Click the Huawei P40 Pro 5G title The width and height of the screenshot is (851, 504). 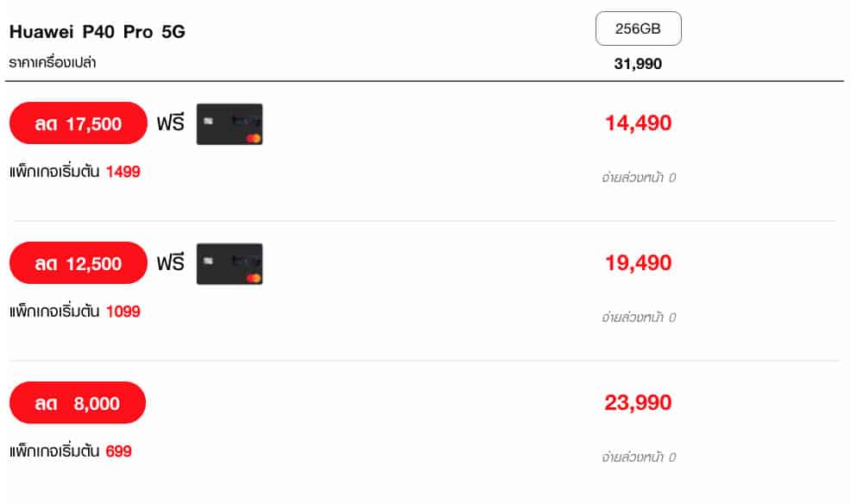point(97,32)
